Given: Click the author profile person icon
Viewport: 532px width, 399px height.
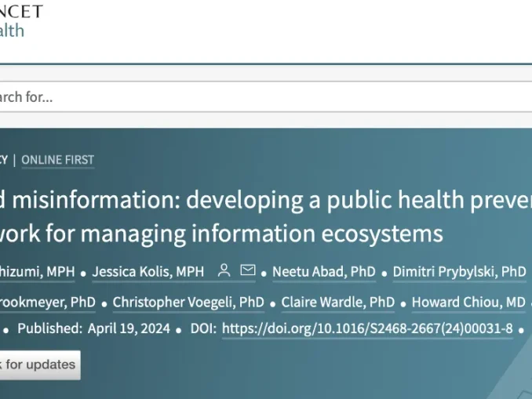Looking at the screenshot, I should [224, 271].
